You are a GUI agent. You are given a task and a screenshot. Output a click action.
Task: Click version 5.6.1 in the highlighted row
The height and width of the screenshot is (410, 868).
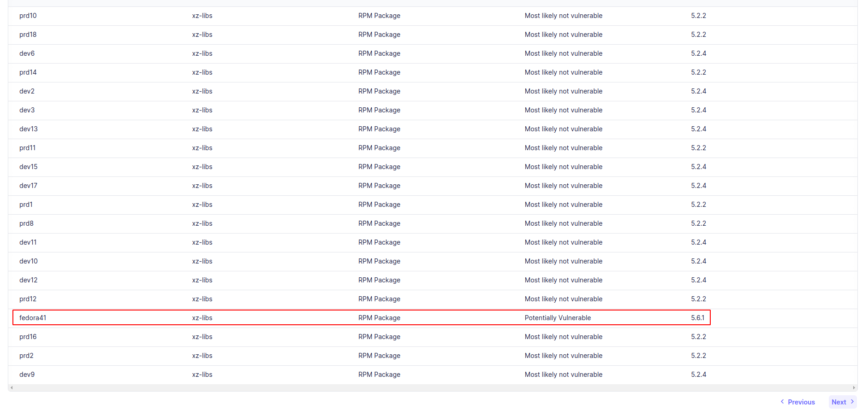(x=697, y=318)
